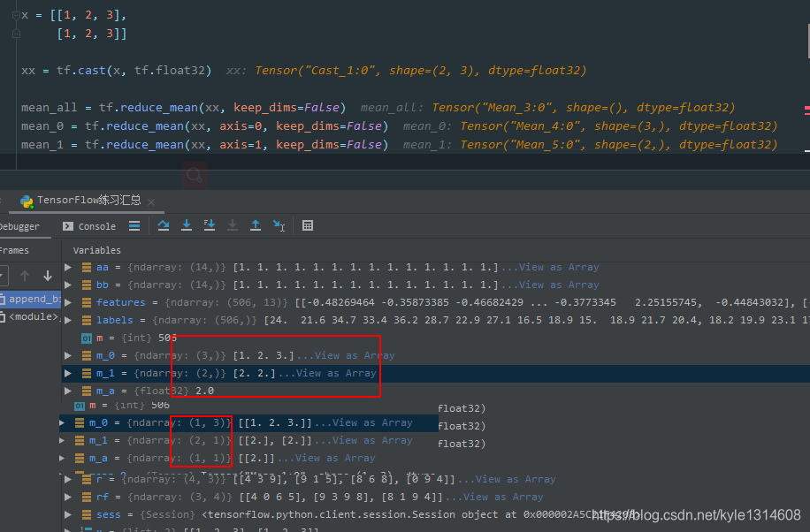Click the array icon beside features

coord(87,302)
